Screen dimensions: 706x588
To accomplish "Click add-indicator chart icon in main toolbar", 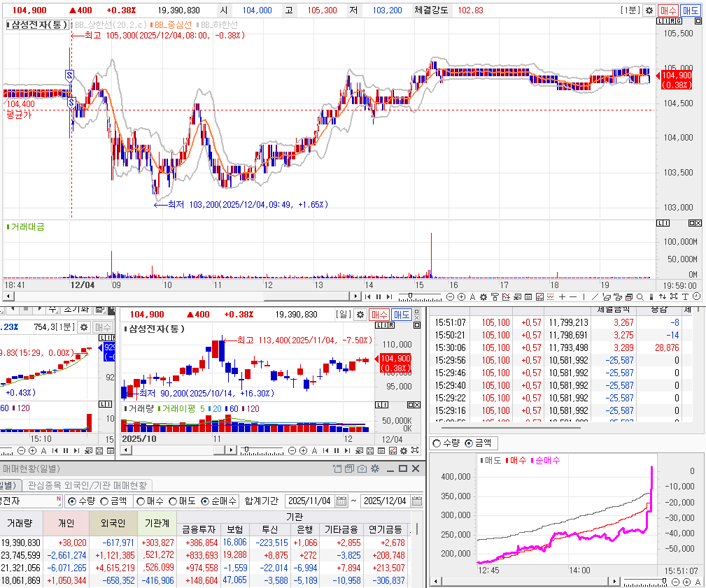I will [506, 296].
